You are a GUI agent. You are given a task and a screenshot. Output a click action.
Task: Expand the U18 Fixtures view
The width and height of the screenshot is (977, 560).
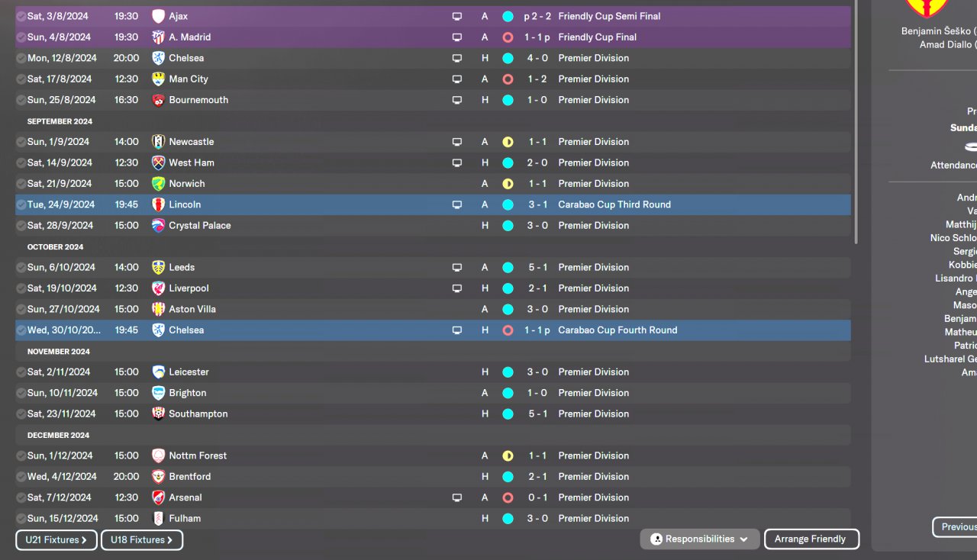tap(142, 539)
